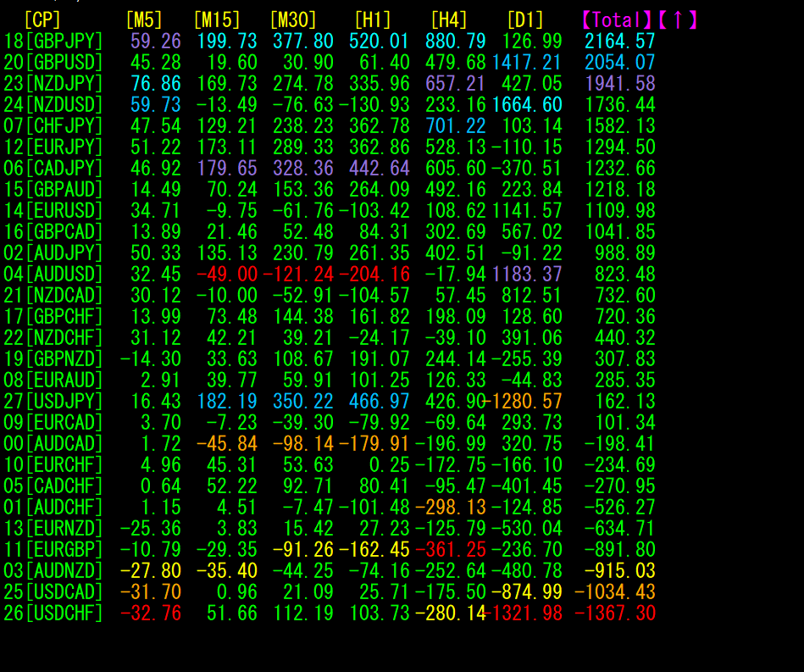Click AUDUSD H1 value -204.16
Screen dimensions: 804x672
point(374,274)
